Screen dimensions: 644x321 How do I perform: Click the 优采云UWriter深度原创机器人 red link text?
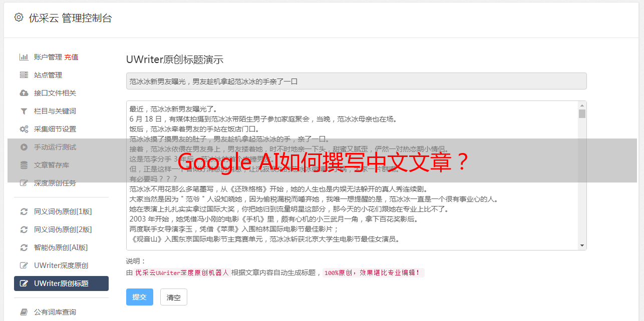coord(182,273)
